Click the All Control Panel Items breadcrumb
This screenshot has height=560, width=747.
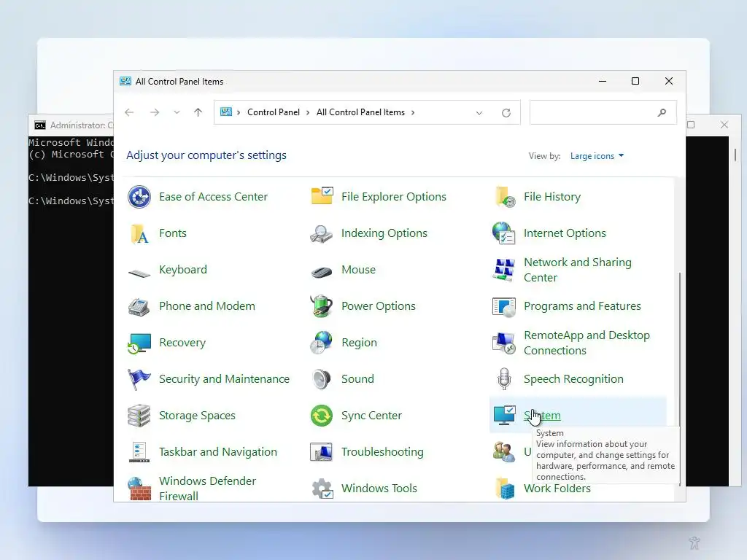click(360, 112)
